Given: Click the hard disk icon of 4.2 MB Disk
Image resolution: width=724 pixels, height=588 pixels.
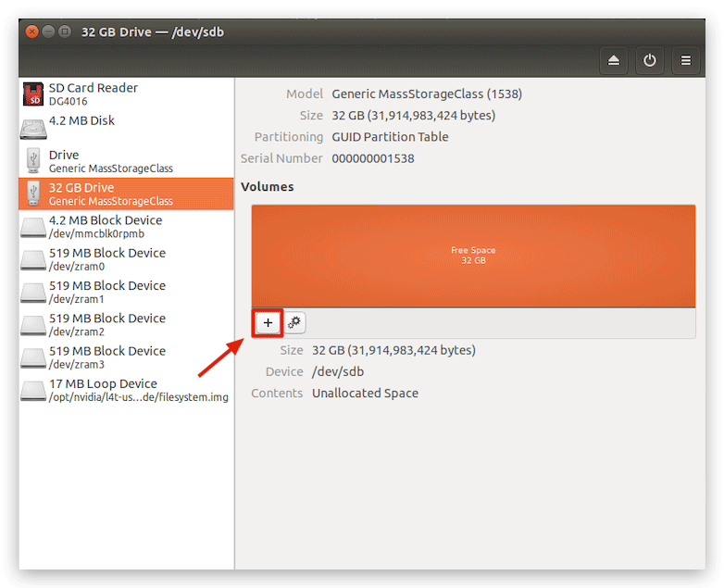Looking at the screenshot, I should 33,130.
